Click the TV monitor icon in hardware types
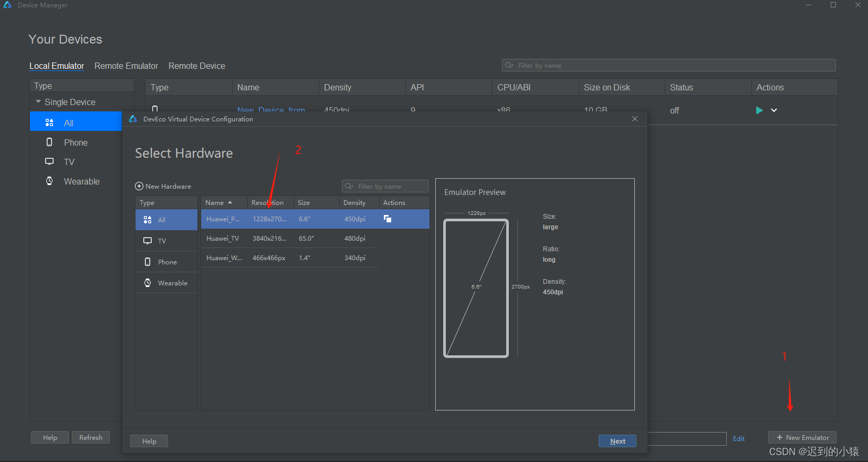This screenshot has height=462, width=868. pos(148,241)
